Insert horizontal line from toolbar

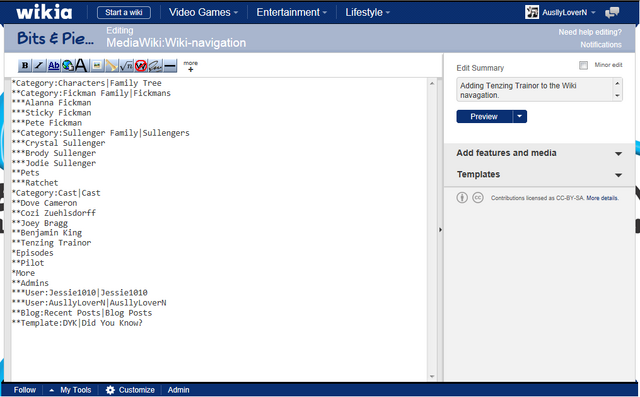(x=170, y=65)
